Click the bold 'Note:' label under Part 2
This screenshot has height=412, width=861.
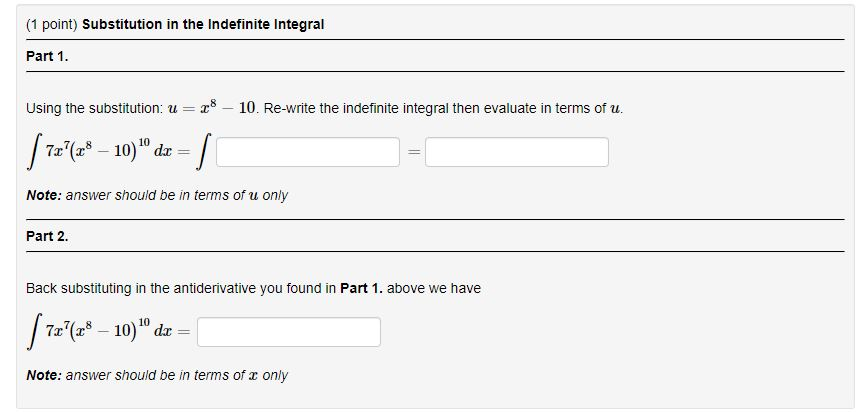(x=44, y=376)
